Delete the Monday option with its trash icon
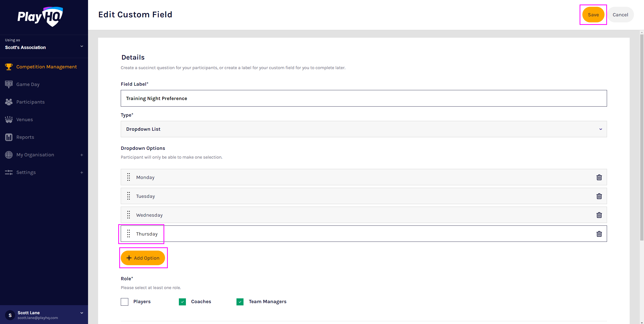 [x=599, y=177]
